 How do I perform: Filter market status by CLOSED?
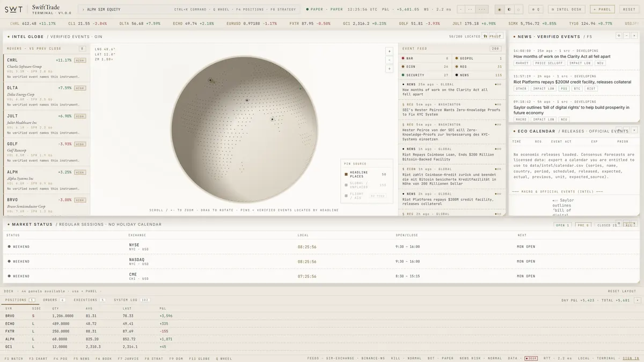[x=607, y=225]
